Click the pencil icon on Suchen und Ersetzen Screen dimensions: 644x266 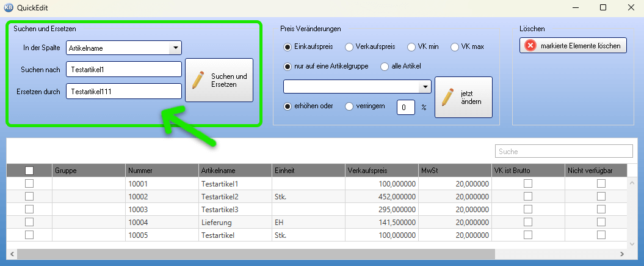[198, 80]
